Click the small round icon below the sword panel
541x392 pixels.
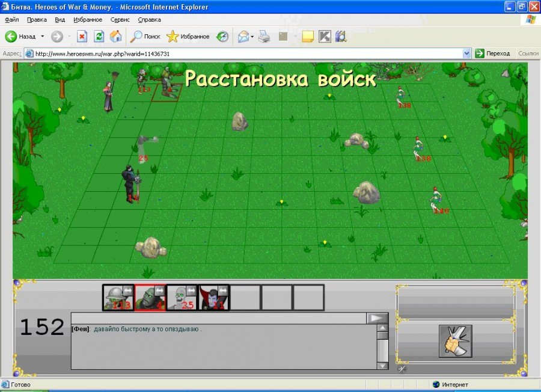[402, 369]
